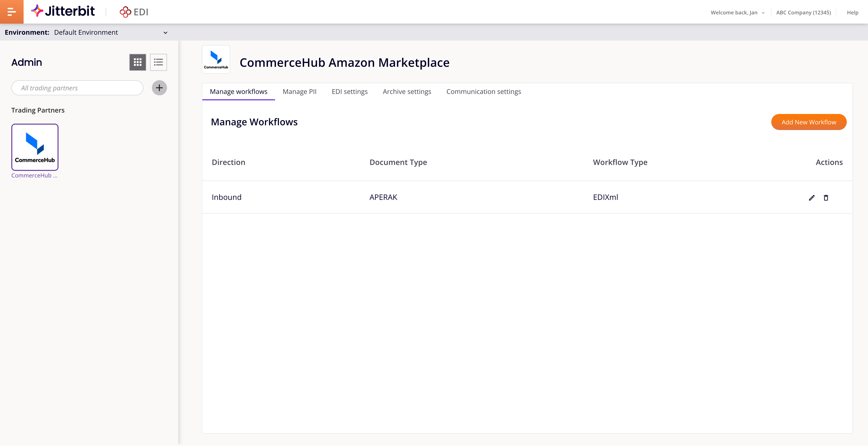Expand the ABC Company account dropdown
868x446 pixels.
(803, 11)
